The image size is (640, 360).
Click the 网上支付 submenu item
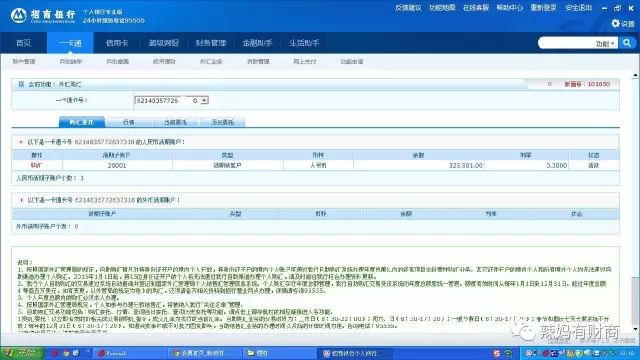tap(304, 62)
